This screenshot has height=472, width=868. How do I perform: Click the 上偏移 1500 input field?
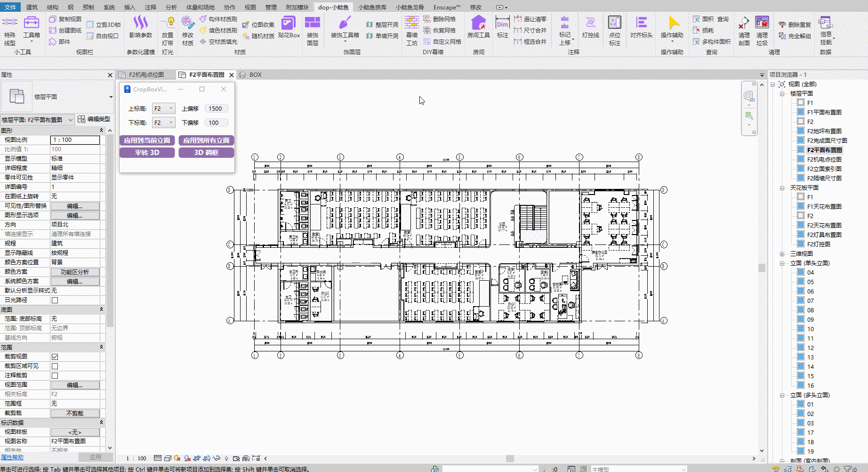(216, 109)
